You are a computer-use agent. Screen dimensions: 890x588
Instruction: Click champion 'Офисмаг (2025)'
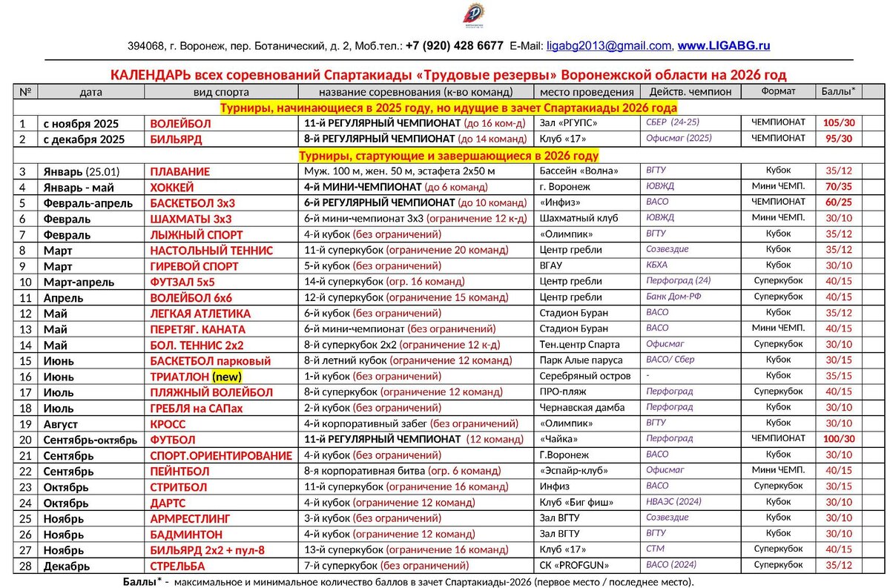(x=679, y=137)
